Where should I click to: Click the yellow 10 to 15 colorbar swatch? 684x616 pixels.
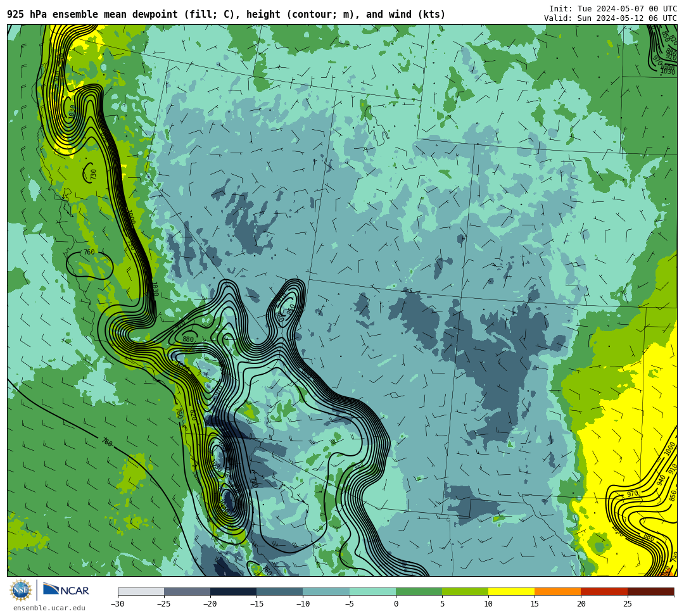click(x=511, y=591)
